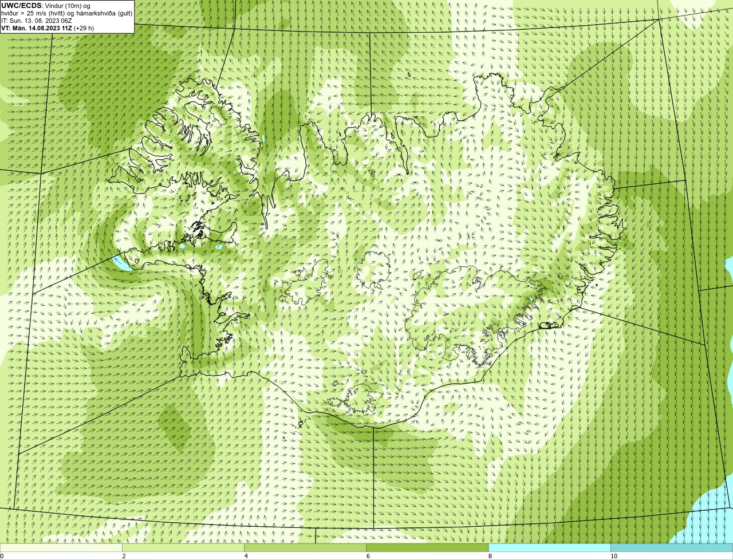Click the scale label '6'
Viewport: 733px width, 560px height.
(368, 556)
